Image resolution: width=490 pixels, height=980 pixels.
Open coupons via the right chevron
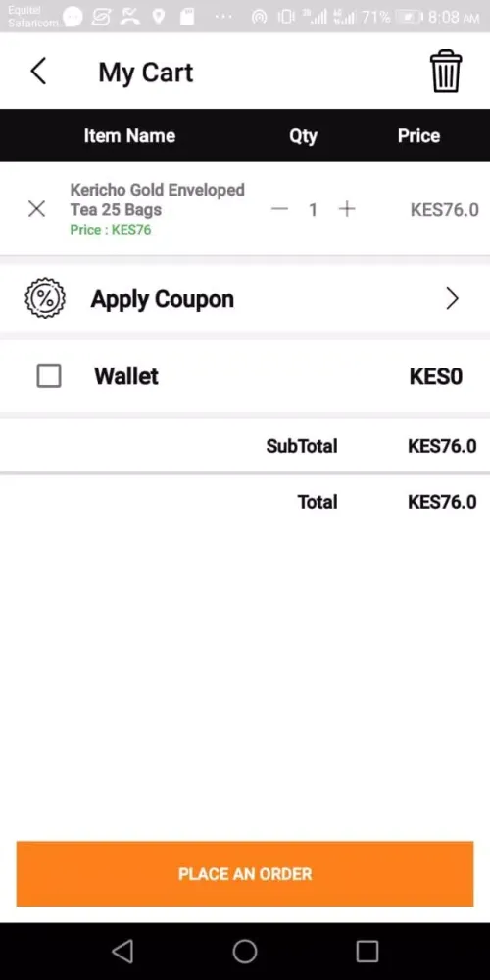tap(453, 299)
